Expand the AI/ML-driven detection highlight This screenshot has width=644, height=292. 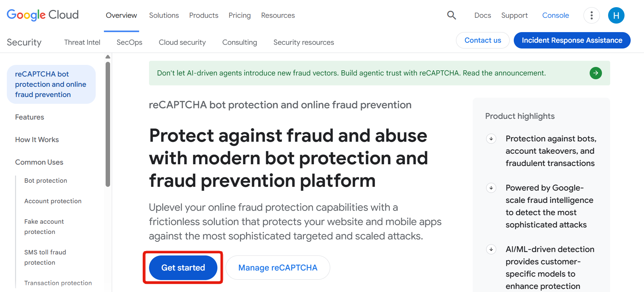tap(491, 249)
